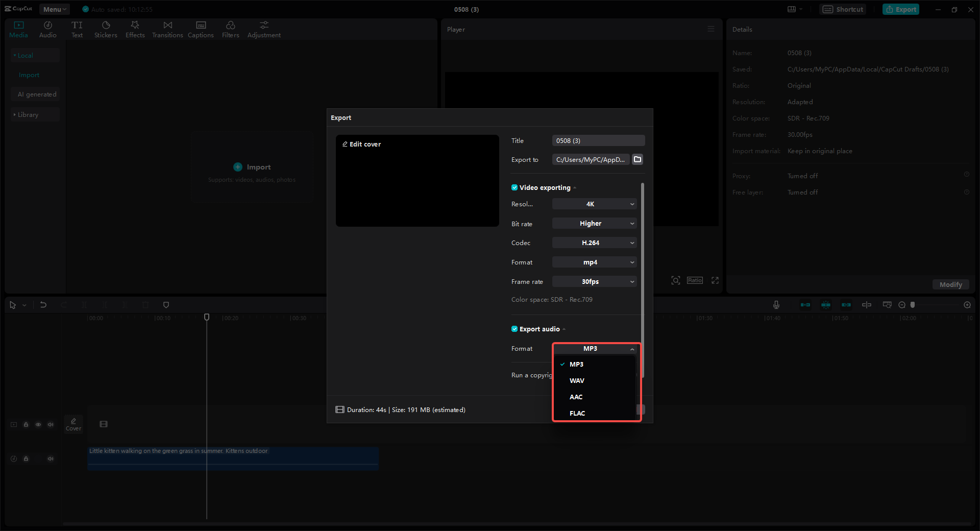Zoom in on the timeline
980x531 pixels.
967,305
